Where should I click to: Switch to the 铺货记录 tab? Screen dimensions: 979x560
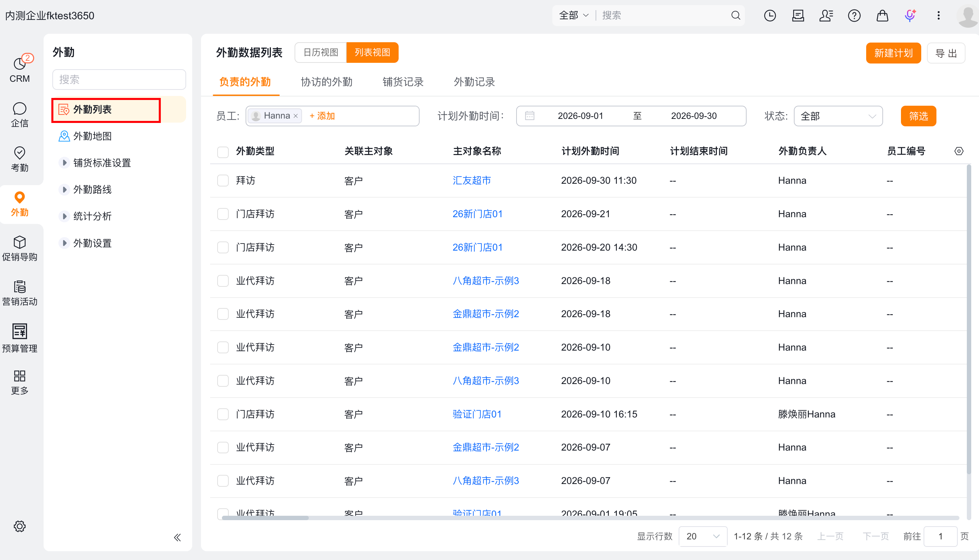pos(403,82)
